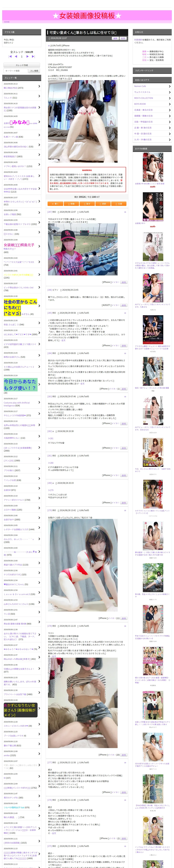Open 北海道・東北の交流 sidebar link
174x868 pixels.
point(143,110)
